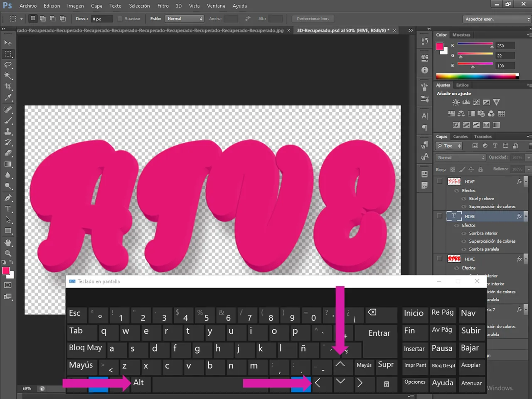Select the Eyedropper tool
Image resolution: width=532 pixels, height=399 pixels.
point(8,98)
